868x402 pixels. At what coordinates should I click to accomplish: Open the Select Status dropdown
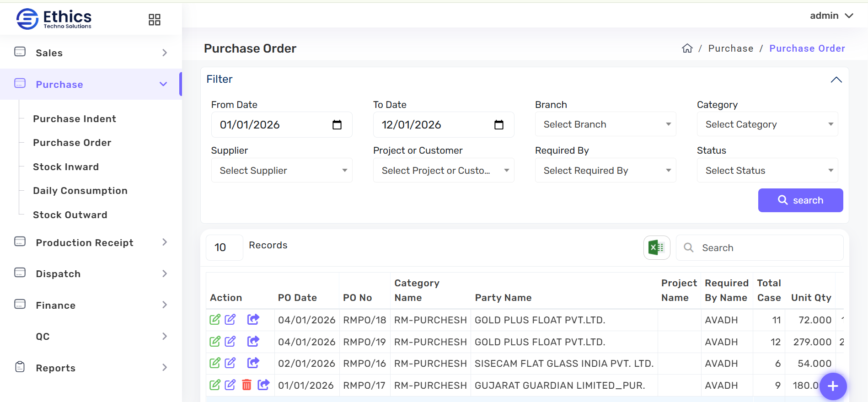click(x=767, y=171)
